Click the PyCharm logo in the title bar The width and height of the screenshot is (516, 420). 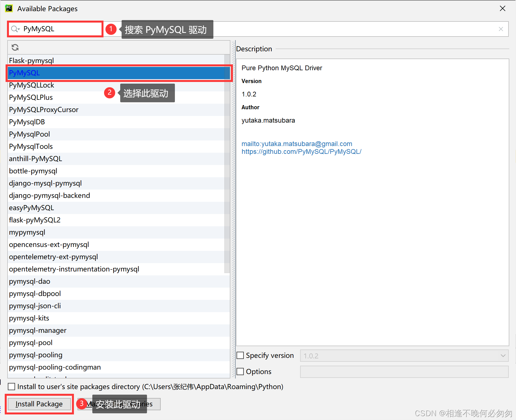click(x=9, y=8)
